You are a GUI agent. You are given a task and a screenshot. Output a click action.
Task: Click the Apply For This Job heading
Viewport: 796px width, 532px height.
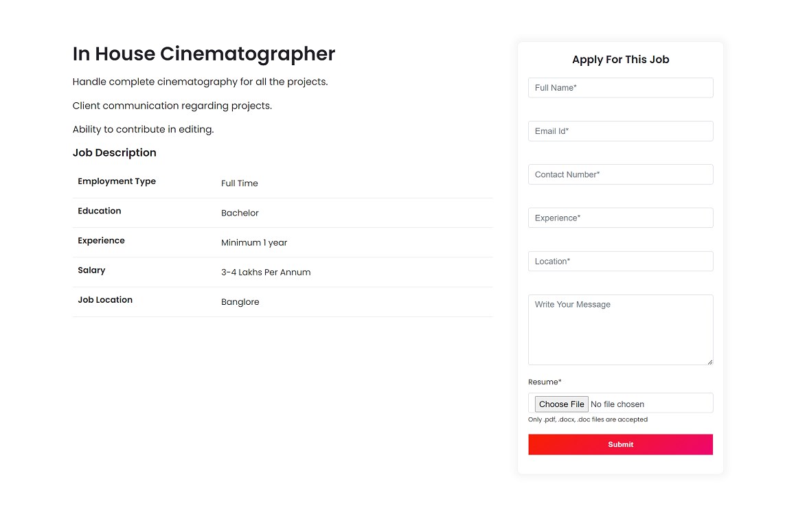click(x=620, y=59)
